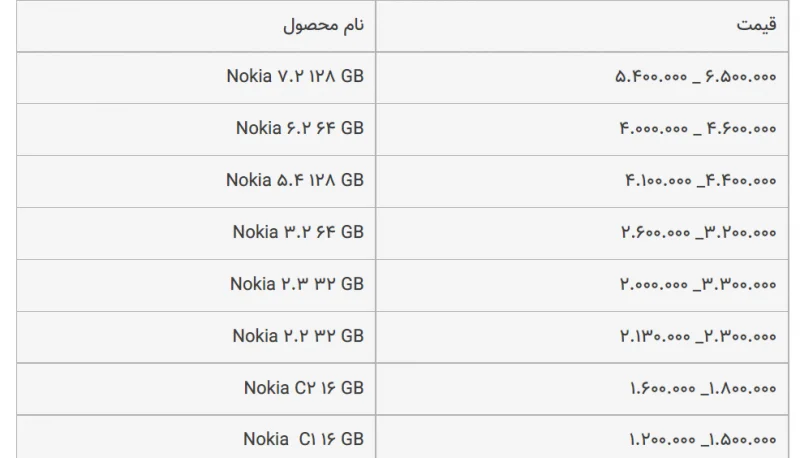Select the Nokia 3.2 64 GB product cell
800x458 pixels.
click(x=196, y=234)
